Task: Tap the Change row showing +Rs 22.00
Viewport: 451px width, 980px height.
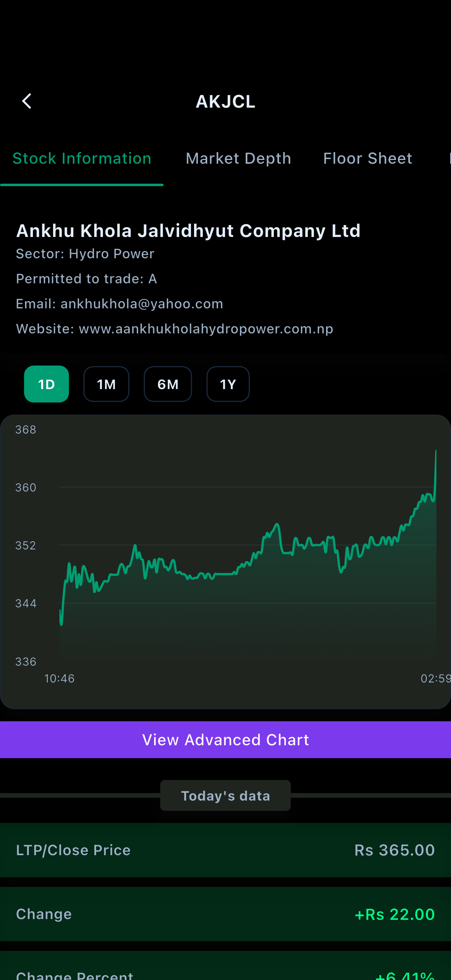Action: point(225,914)
